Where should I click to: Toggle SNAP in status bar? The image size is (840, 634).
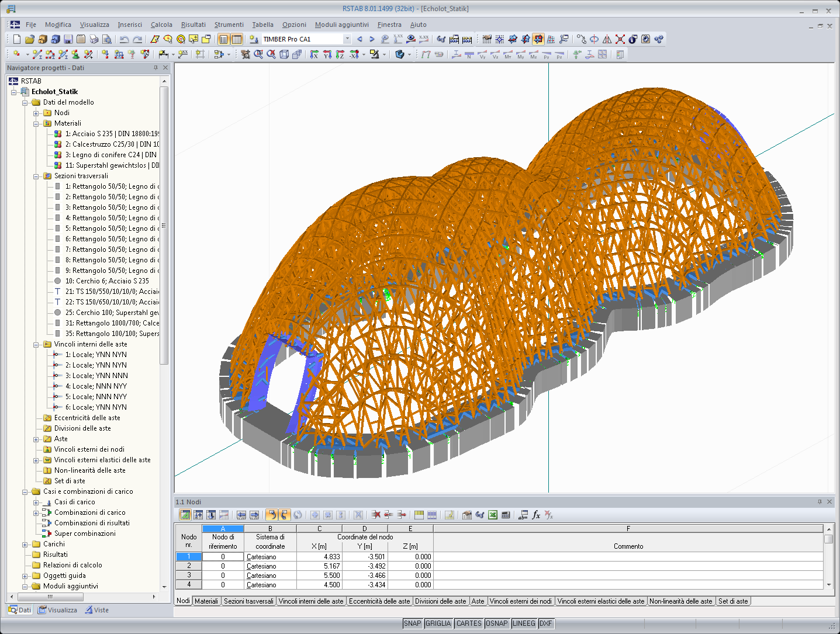pyautogui.click(x=412, y=623)
